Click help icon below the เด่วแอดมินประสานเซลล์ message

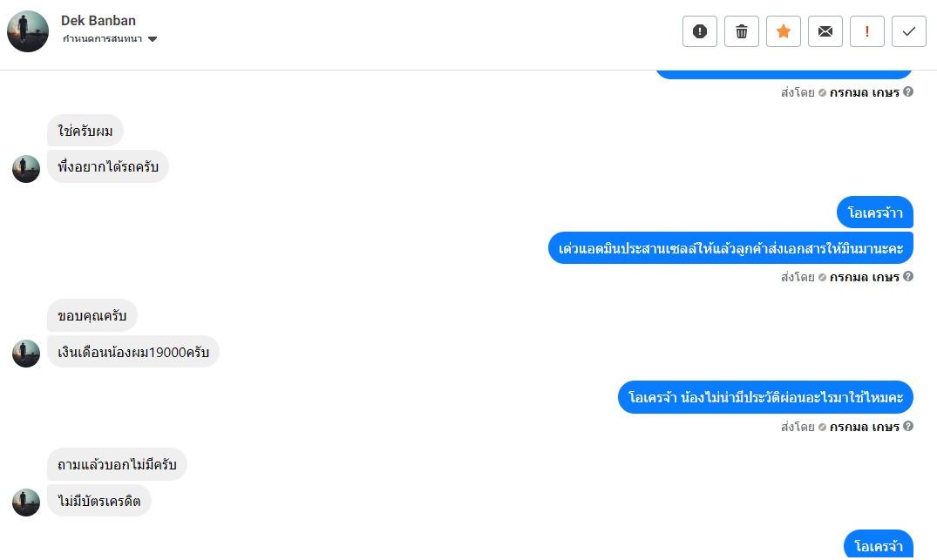point(908,277)
